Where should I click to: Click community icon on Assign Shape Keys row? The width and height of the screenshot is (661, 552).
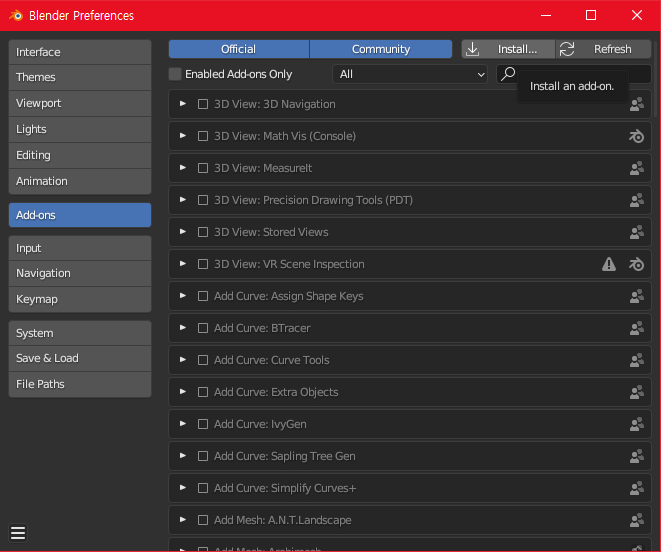point(637,296)
